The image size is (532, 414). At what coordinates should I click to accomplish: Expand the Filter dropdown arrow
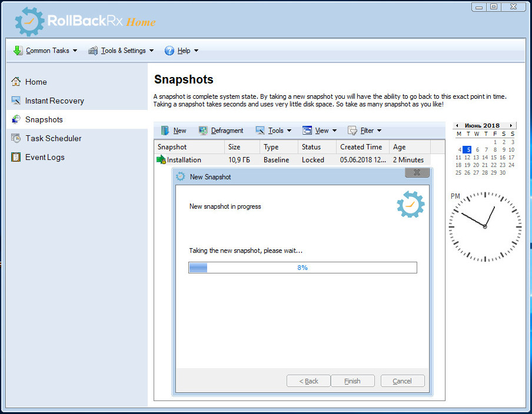380,131
